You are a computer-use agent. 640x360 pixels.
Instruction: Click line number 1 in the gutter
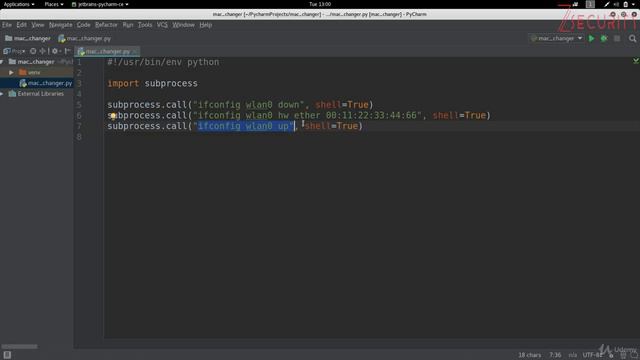click(79, 62)
